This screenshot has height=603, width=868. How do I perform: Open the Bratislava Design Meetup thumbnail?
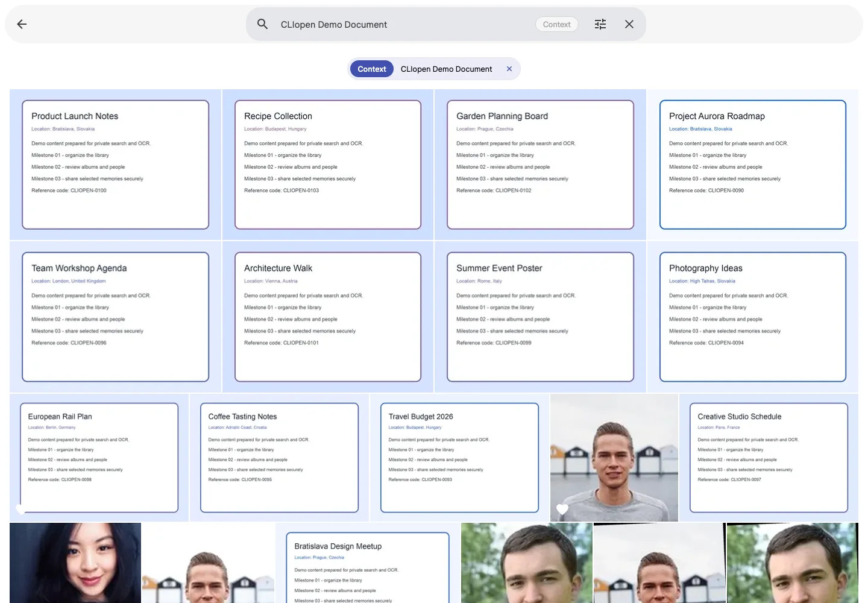368,563
